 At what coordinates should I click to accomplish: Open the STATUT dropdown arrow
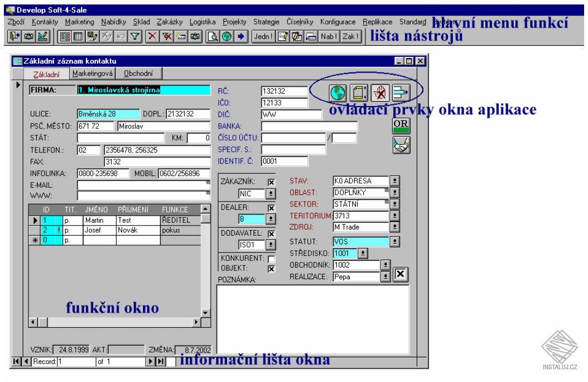[394, 242]
